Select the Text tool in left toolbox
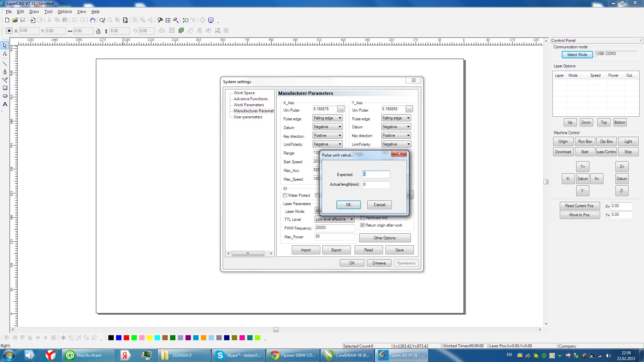This screenshot has height=362, width=644. point(5,104)
